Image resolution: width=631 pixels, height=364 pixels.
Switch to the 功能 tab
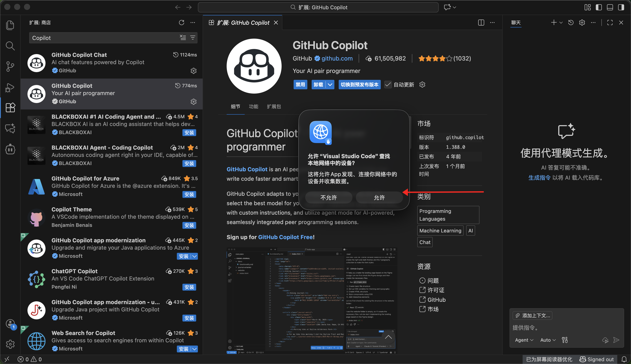point(253,106)
